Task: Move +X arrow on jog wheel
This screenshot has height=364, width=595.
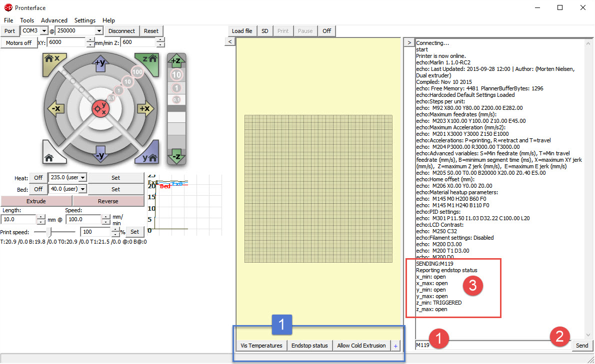Action: pyautogui.click(x=145, y=109)
